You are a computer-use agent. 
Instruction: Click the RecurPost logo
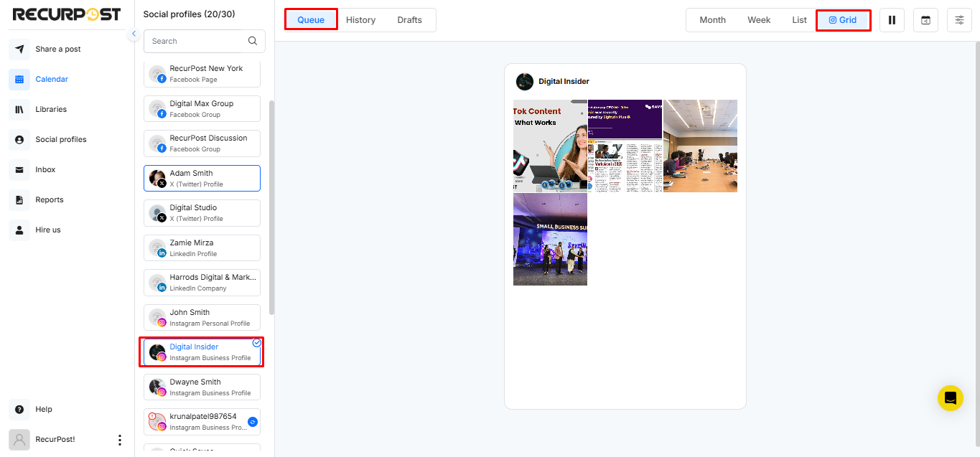tap(67, 14)
